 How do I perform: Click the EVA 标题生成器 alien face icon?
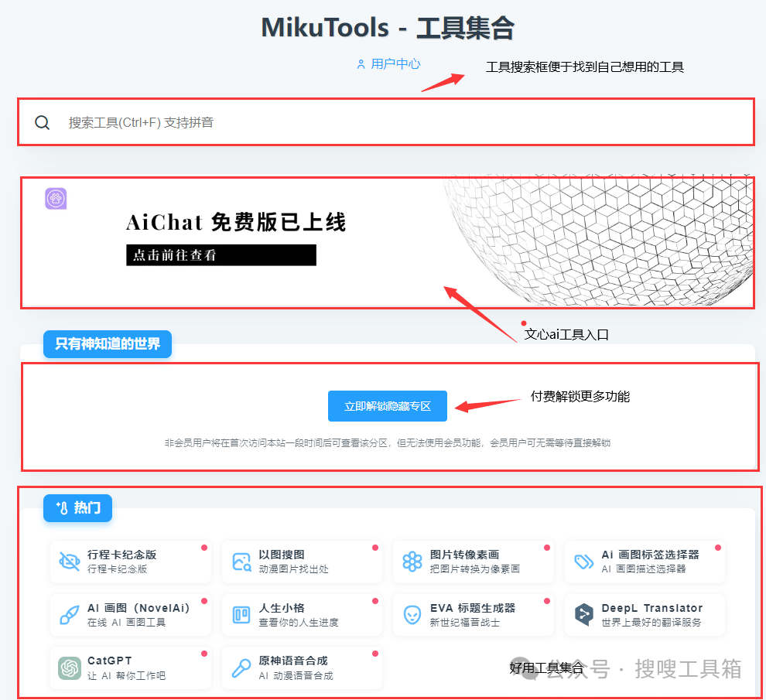point(412,615)
